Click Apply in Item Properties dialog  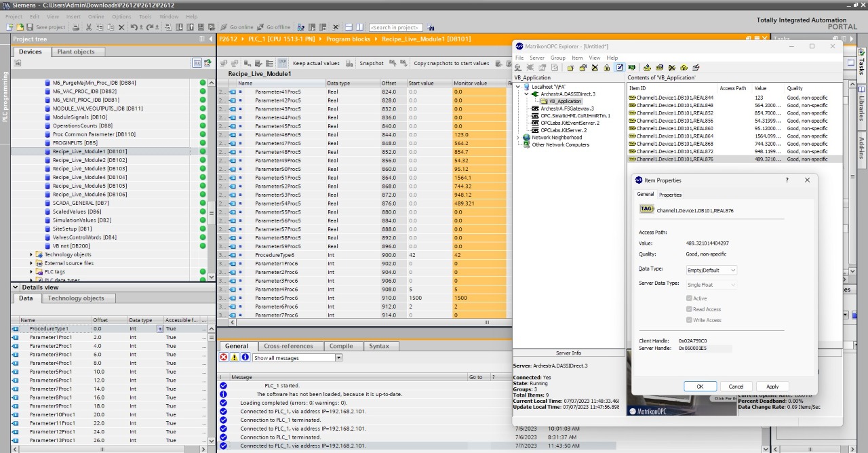point(772,387)
